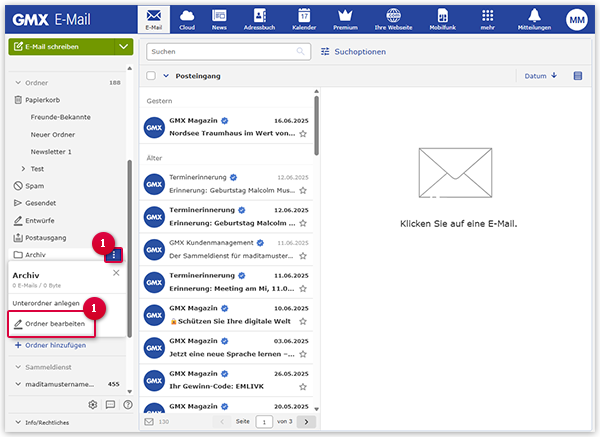
Task: Star the Geburtstag Malcolm Mus read email
Action: click(x=303, y=190)
